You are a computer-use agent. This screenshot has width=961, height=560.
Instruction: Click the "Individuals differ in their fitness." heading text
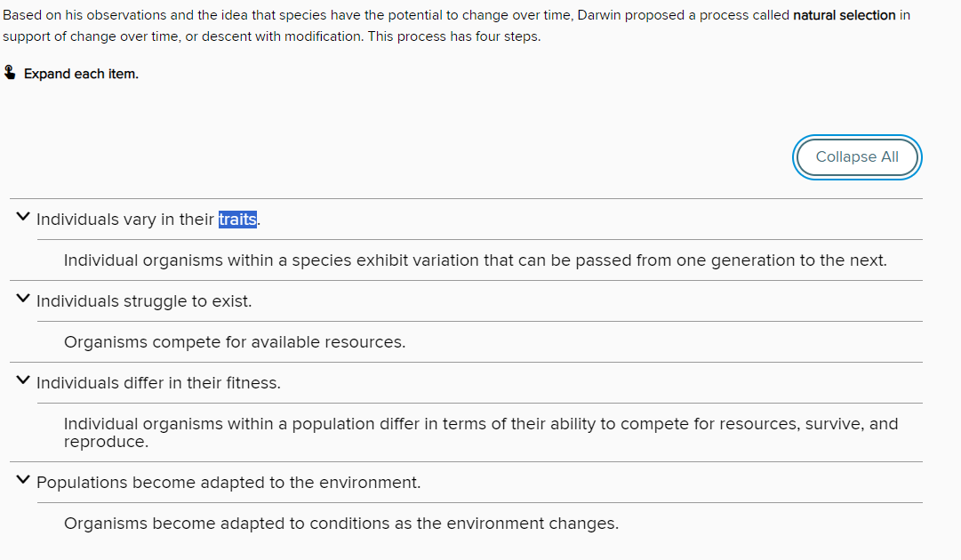tap(158, 383)
